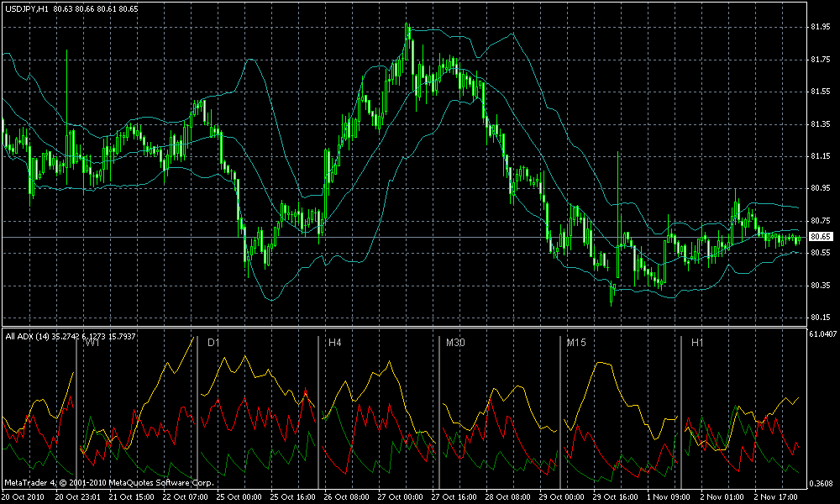
Task: Click the current price tag 80.65
Action: [x=820, y=236]
